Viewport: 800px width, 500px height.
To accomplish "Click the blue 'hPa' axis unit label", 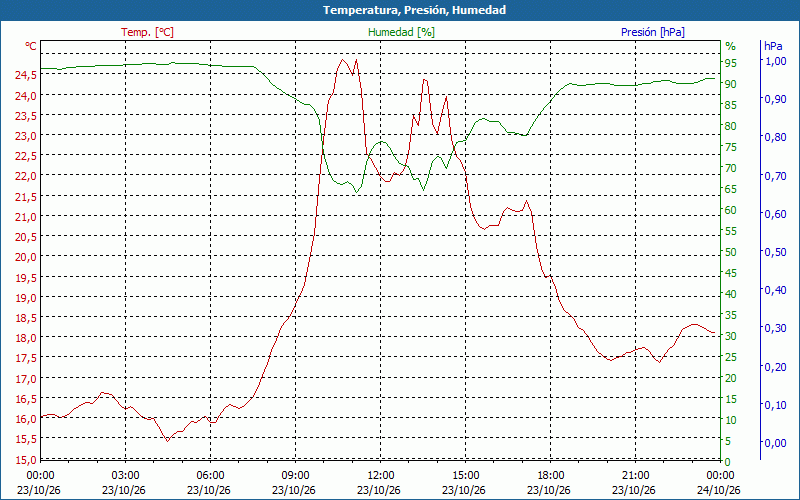I will click(773, 46).
